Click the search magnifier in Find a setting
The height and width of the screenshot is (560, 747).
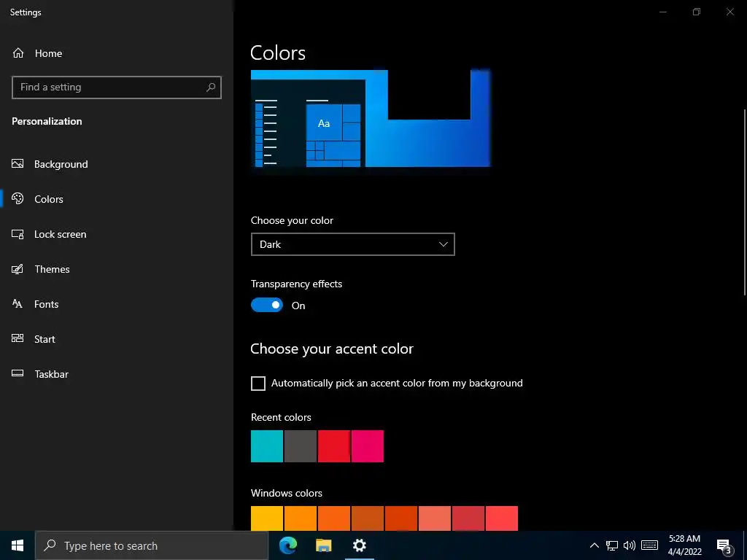(x=211, y=87)
